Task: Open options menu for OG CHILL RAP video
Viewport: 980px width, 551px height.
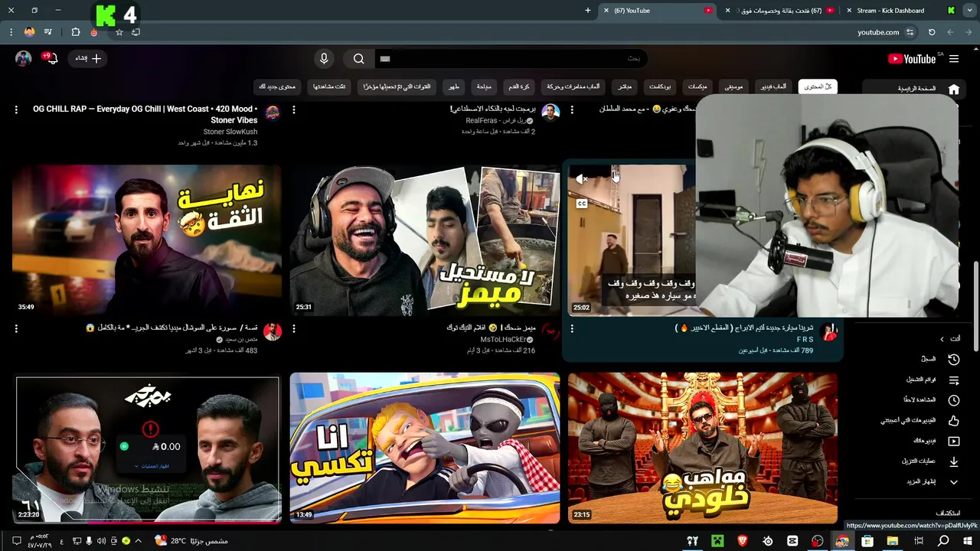Action: pos(16,110)
